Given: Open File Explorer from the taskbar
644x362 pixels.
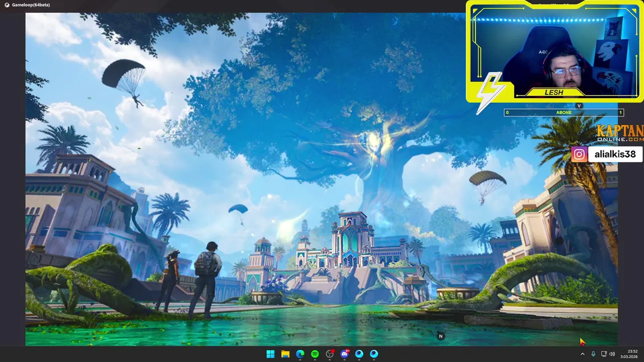Looking at the screenshot, I should click(285, 354).
